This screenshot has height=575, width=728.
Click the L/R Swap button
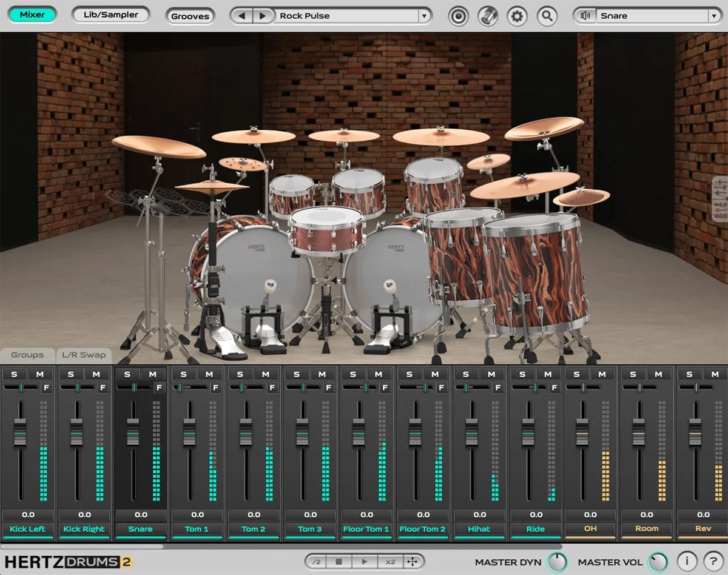coord(84,355)
